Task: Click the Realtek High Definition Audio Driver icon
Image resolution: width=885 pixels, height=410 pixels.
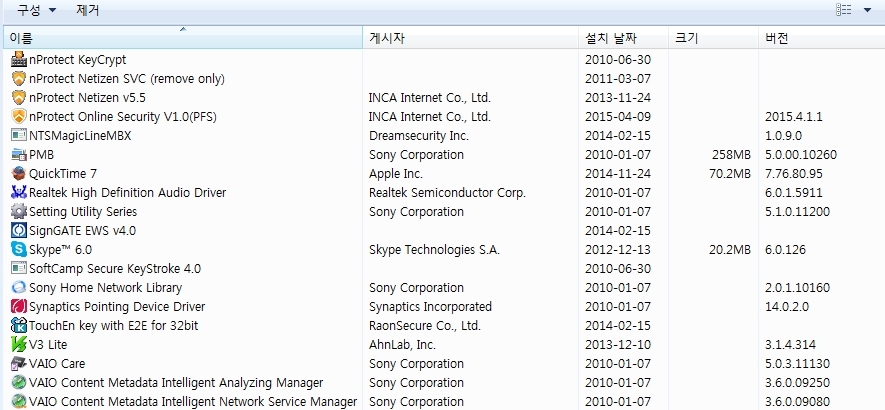Action: pyautogui.click(x=18, y=193)
